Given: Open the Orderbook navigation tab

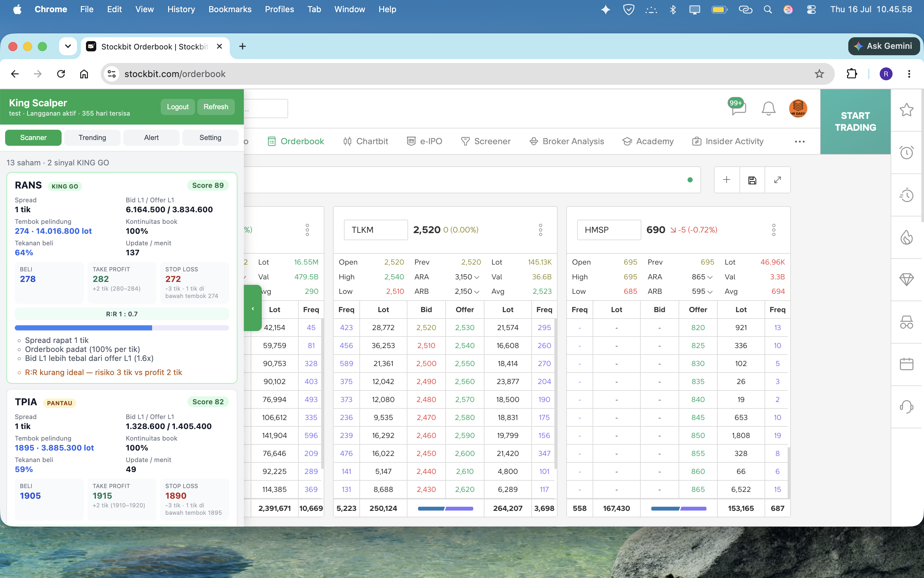Looking at the screenshot, I should click(296, 141).
